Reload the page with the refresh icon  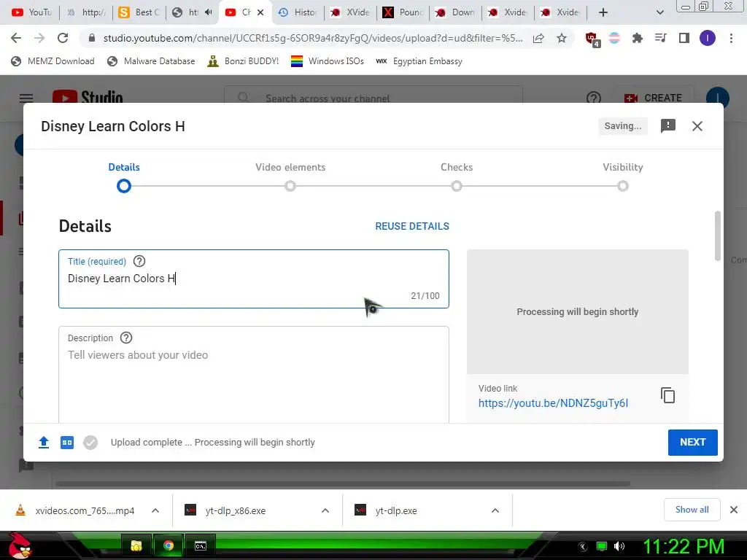click(63, 38)
